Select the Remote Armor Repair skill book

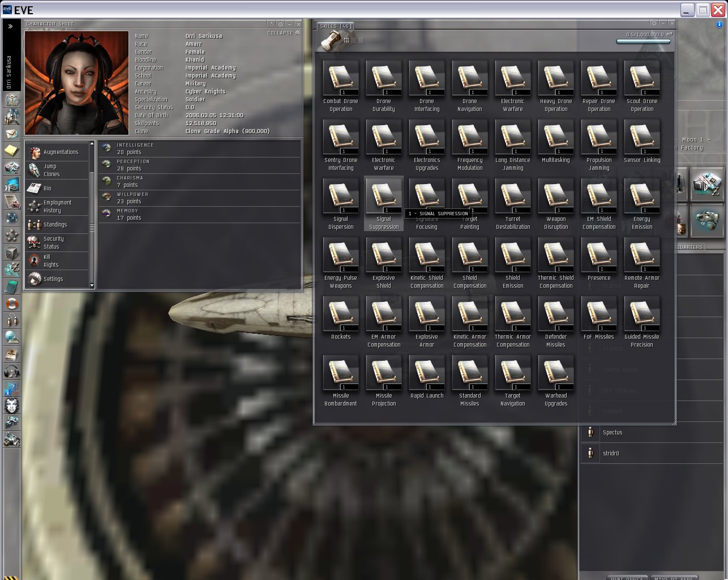click(x=642, y=263)
